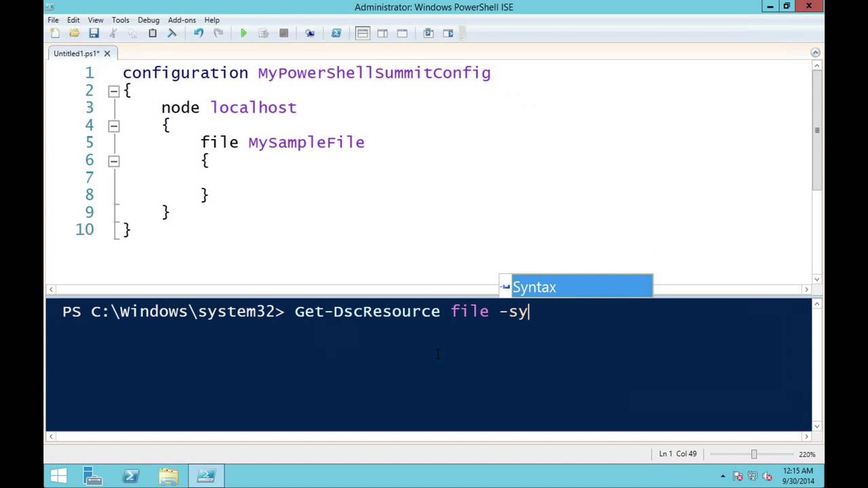Click the New script toolbar icon
The width and height of the screenshot is (868, 488).
55,33
